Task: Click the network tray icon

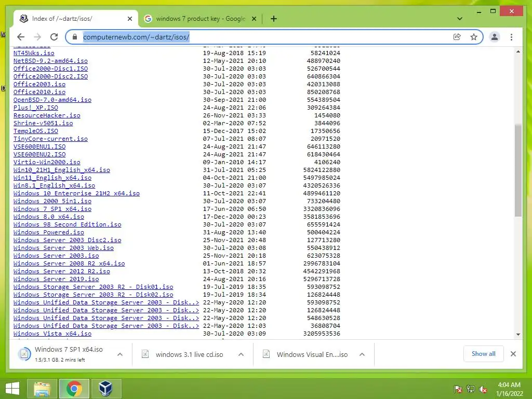Action: point(471,389)
